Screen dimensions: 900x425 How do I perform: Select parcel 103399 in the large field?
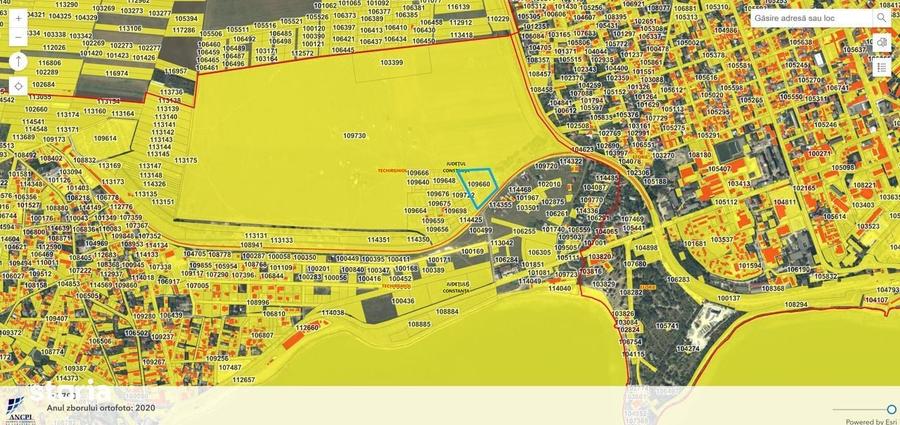click(x=391, y=61)
